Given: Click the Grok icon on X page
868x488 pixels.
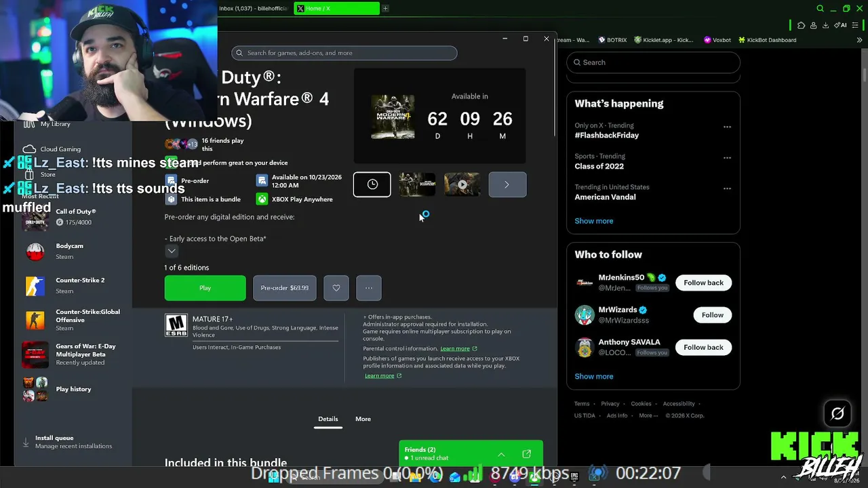Looking at the screenshot, I should [x=837, y=413].
